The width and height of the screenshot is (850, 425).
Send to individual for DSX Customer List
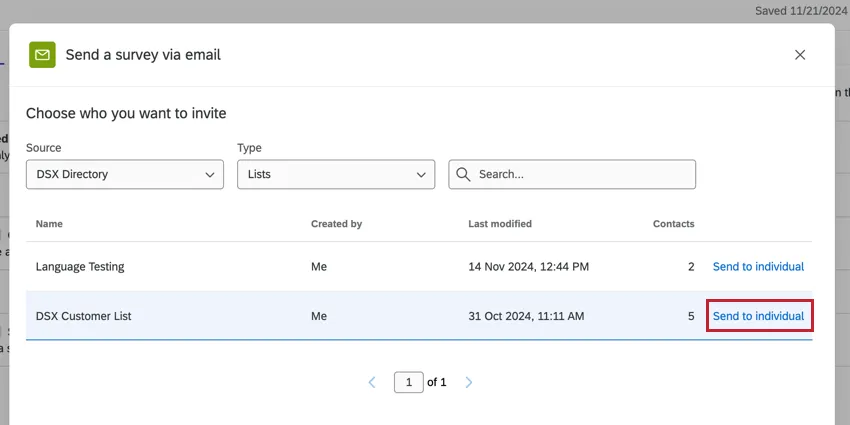758,316
